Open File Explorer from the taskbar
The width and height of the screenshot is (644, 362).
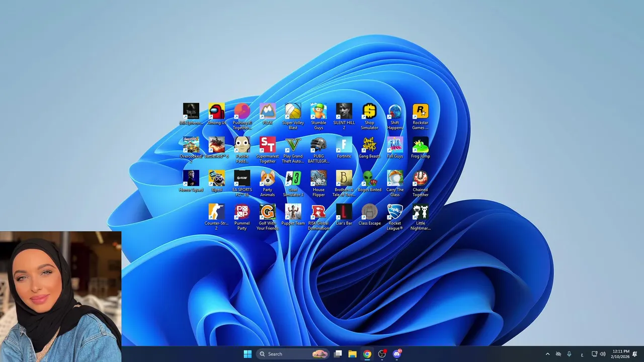pos(353,354)
